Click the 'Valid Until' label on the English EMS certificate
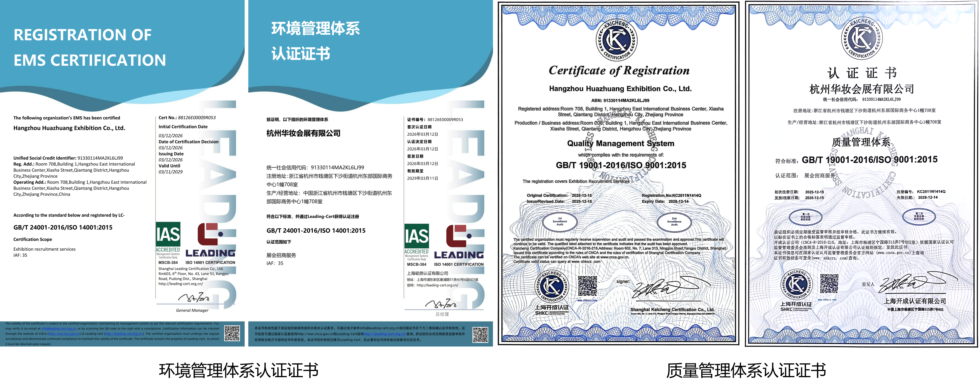980x383 pixels. point(169,166)
